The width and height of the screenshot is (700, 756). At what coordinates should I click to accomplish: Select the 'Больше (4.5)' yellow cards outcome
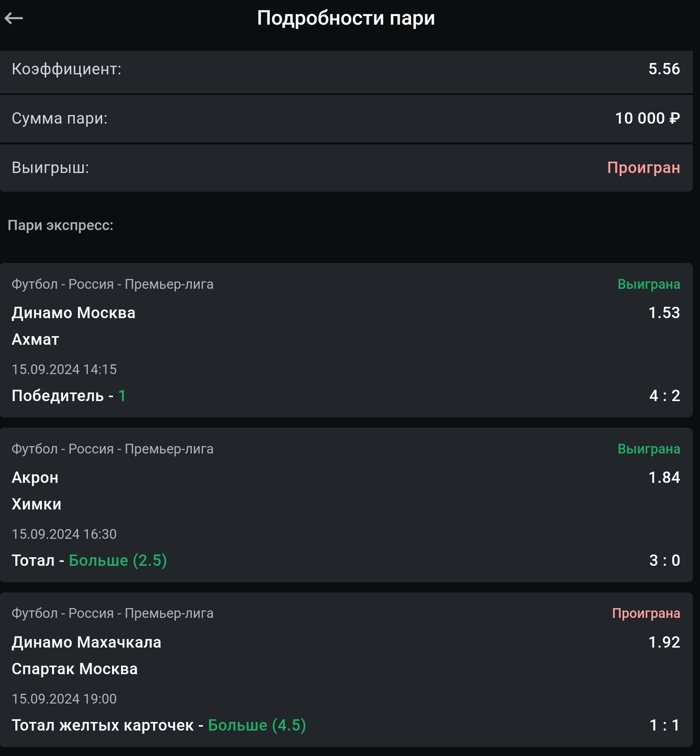(x=257, y=725)
